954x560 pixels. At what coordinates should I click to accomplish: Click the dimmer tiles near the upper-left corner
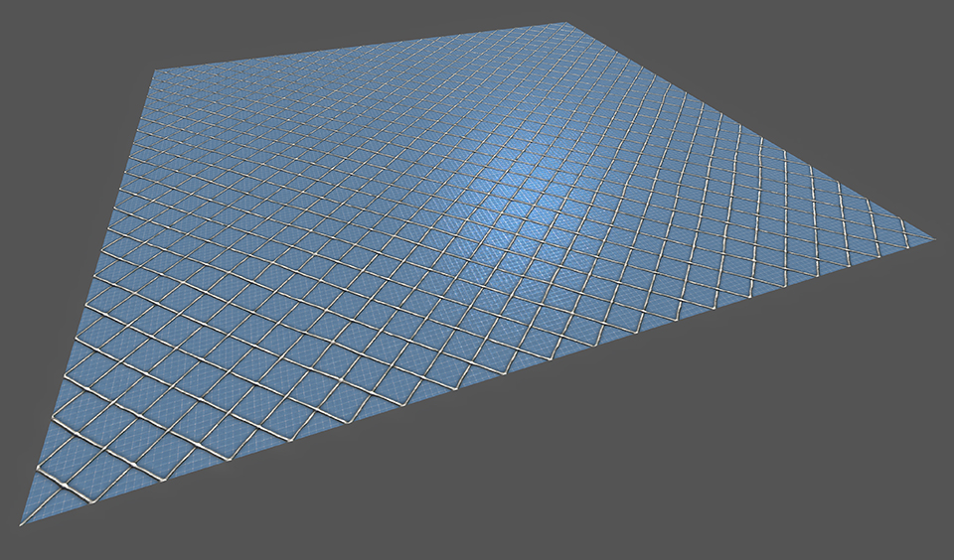184,99
